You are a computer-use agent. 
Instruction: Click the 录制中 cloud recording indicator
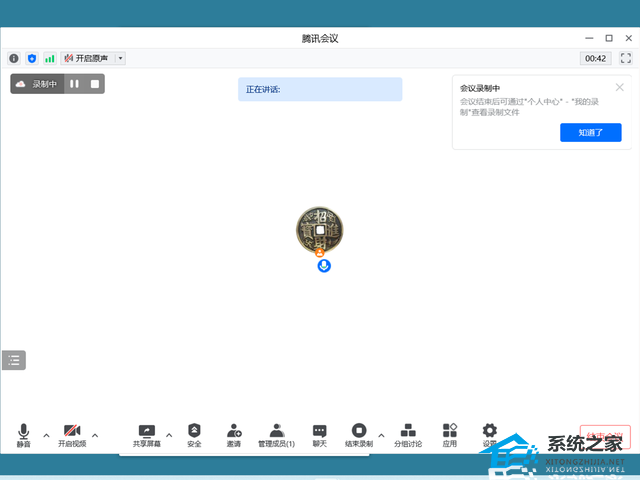pyautogui.click(x=37, y=84)
